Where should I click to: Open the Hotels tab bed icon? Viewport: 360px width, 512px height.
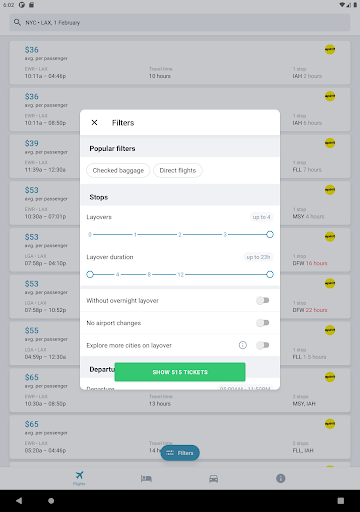(146, 479)
